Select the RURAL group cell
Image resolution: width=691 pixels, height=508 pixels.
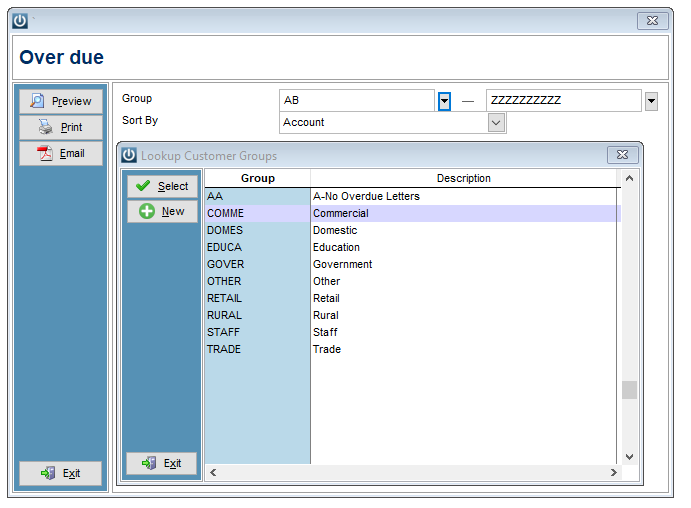click(x=258, y=315)
